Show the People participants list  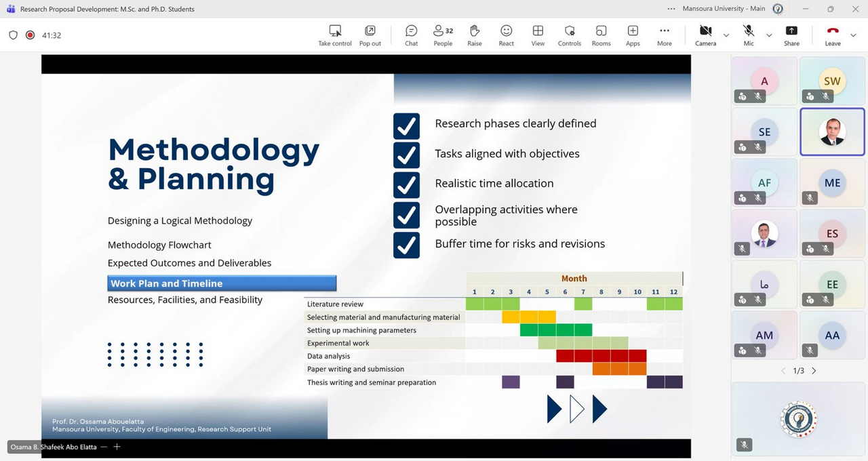[x=443, y=35]
